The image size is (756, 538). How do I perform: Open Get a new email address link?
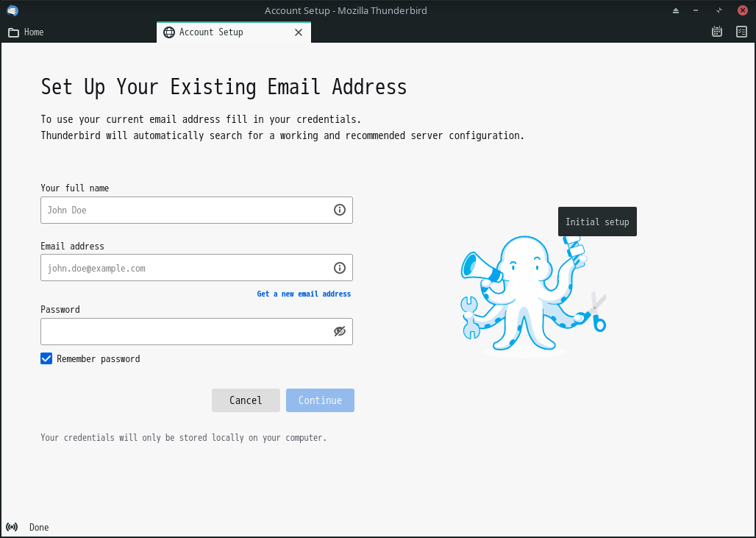[304, 294]
